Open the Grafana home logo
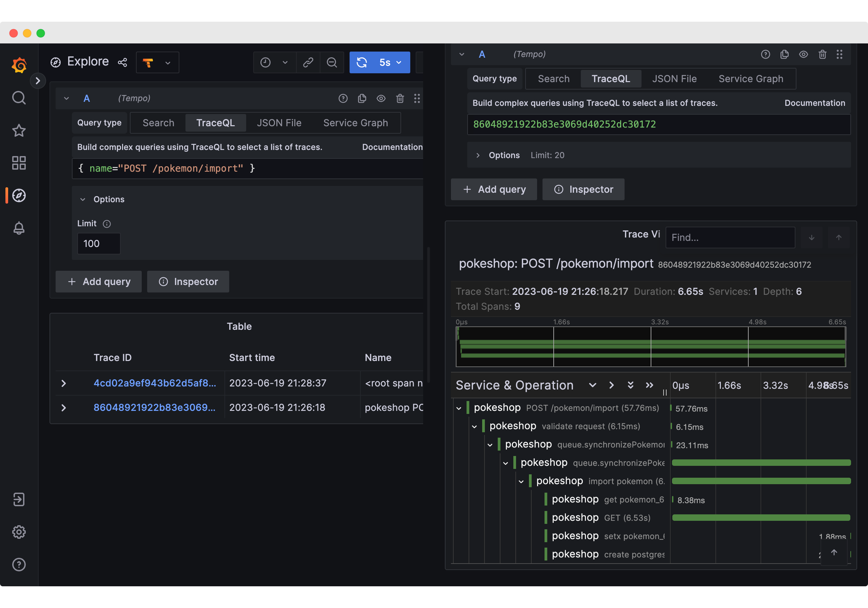The image size is (868, 608). [x=19, y=65]
